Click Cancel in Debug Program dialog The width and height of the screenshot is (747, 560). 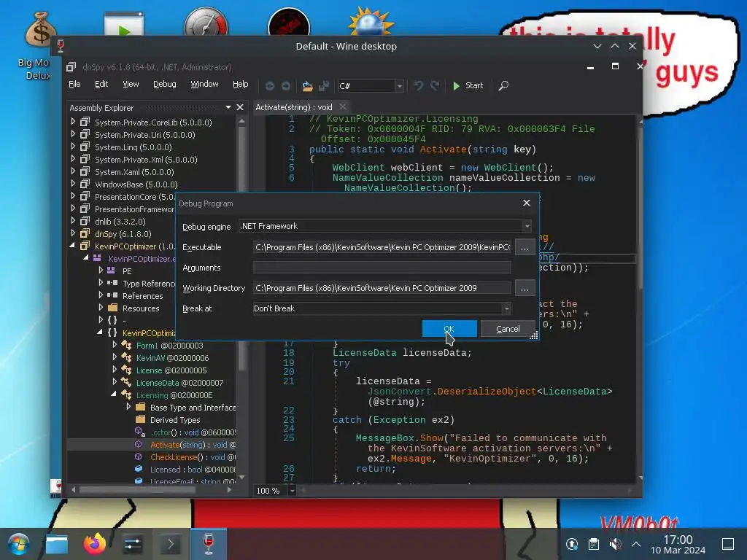pyautogui.click(x=508, y=329)
